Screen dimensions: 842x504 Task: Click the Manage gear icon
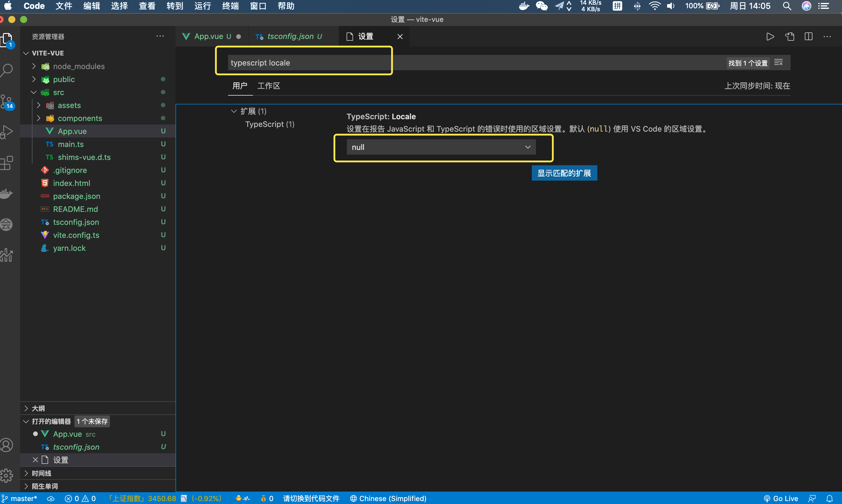(7, 475)
